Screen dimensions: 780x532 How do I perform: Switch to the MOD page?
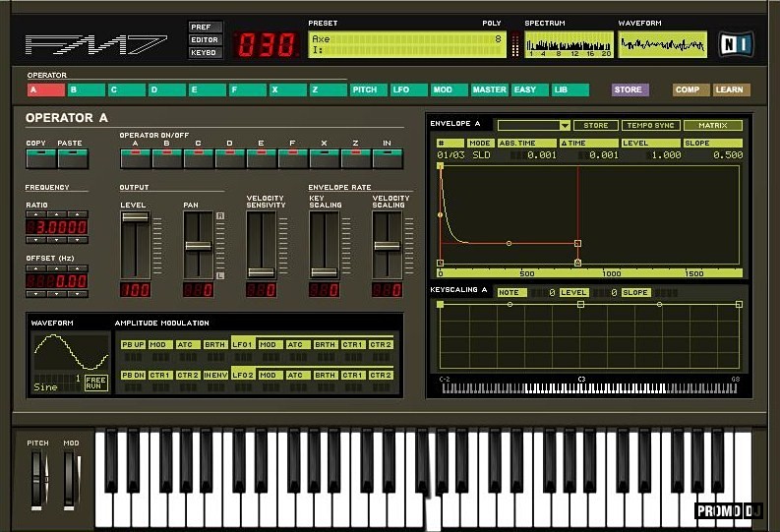[450, 90]
